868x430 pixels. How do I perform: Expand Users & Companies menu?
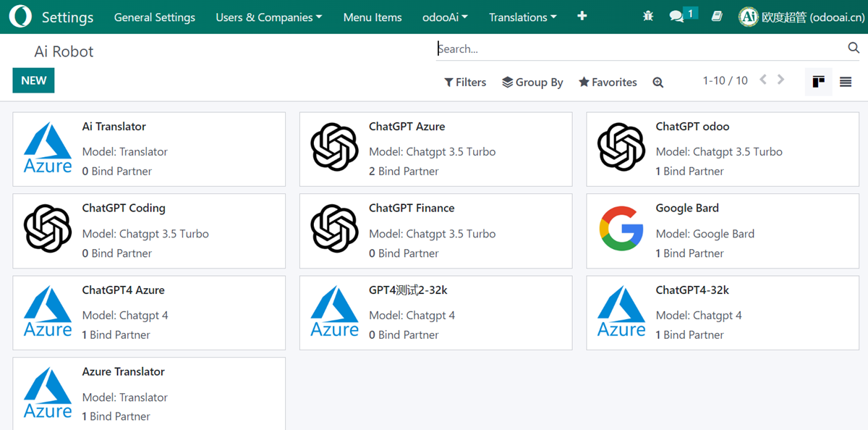click(269, 17)
